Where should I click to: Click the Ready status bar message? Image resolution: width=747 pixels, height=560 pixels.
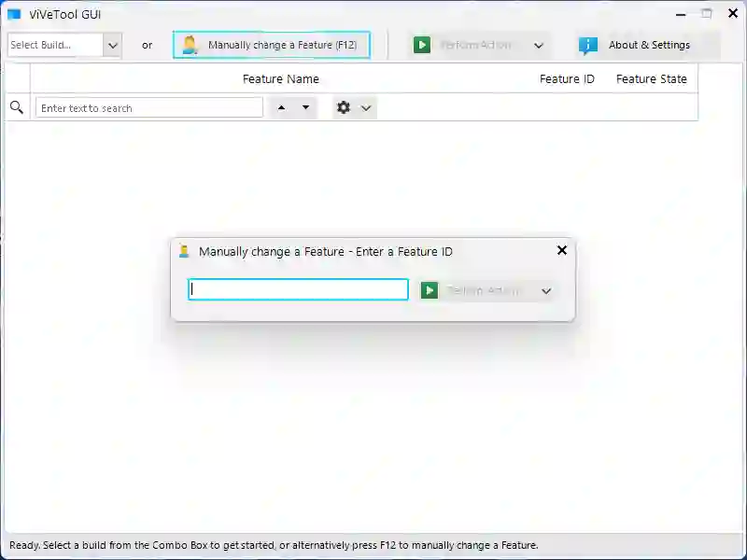pyautogui.click(x=274, y=545)
